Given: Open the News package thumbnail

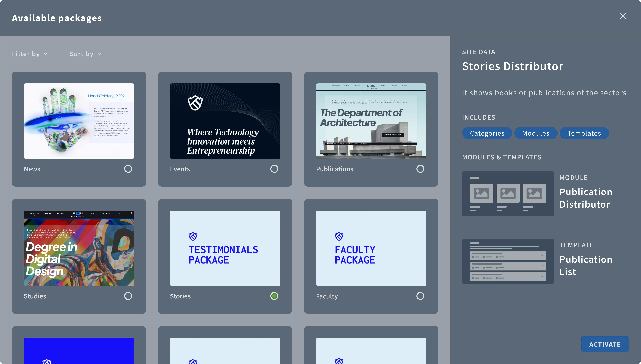Looking at the screenshot, I should pyautogui.click(x=79, y=121).
